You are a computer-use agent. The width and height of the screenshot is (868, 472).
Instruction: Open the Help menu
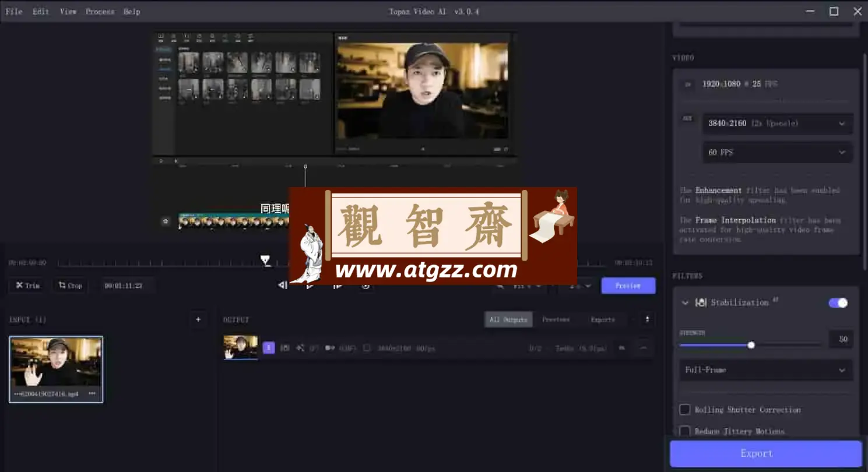point(132,12)
